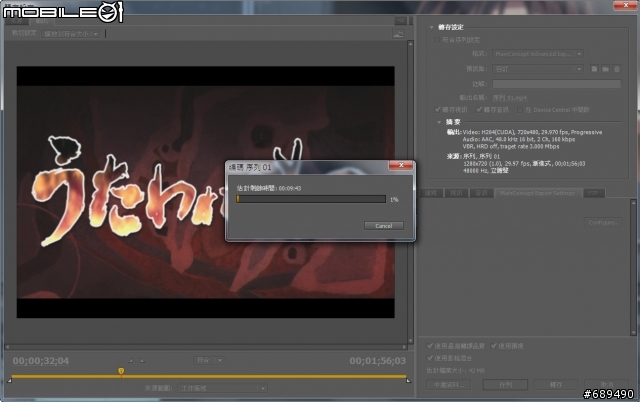This screenshot has width=640, height=402.
Task: Toggle the 使用預視 checkbox
Action: [x=494, y=346]
